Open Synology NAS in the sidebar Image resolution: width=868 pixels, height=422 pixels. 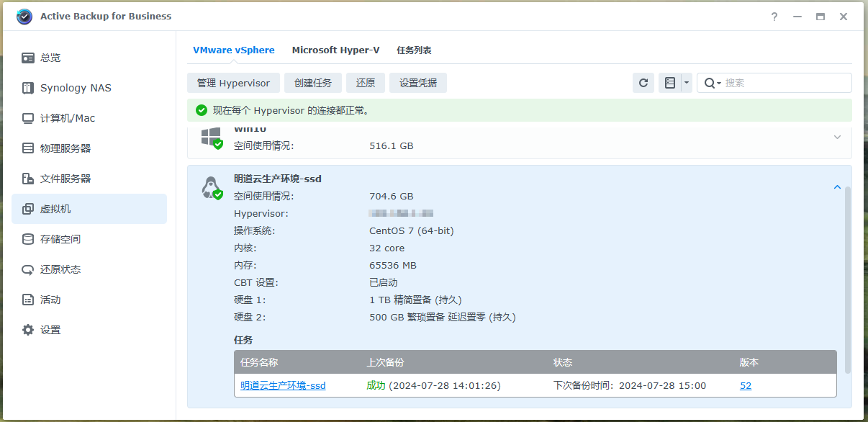(x=76, y=88)
